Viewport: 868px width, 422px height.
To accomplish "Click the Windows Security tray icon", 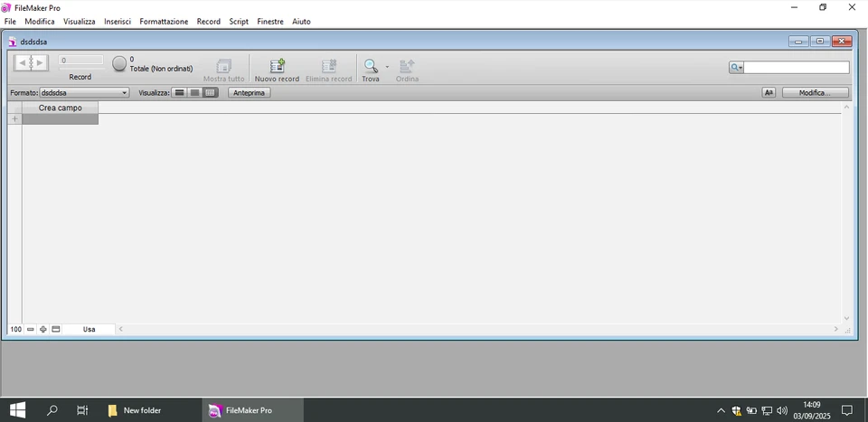I will tap(737, 410).
